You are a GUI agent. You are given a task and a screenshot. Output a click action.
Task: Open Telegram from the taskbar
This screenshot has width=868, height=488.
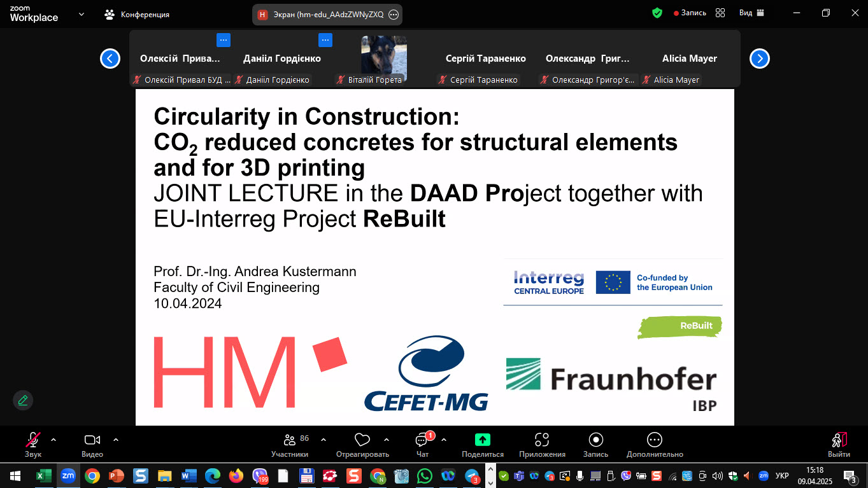click(472, 475)
